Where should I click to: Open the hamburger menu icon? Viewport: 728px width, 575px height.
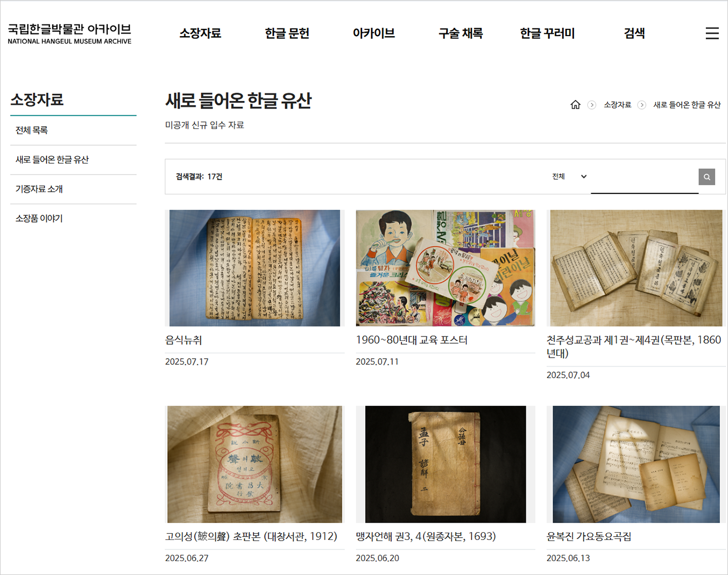pyautogui.click(x=712, y=33)
